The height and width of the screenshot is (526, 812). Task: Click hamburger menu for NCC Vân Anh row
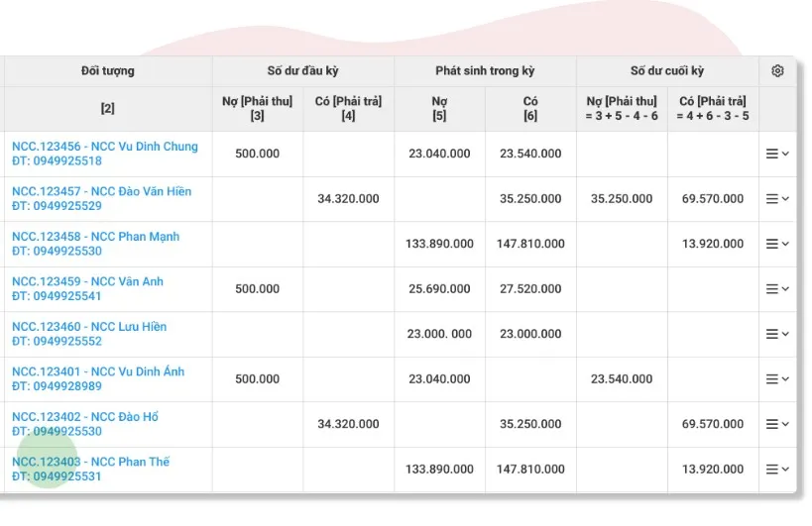click(777, 289)
